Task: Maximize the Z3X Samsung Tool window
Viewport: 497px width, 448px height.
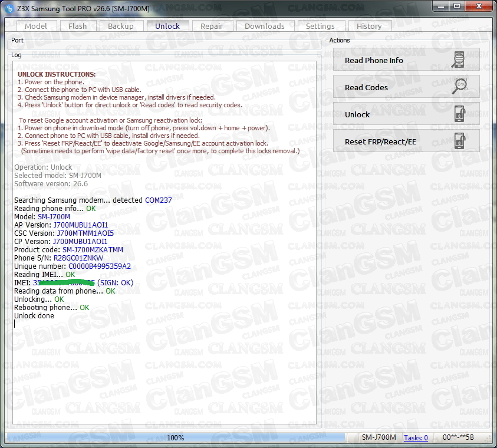Action: click(457, 6)
